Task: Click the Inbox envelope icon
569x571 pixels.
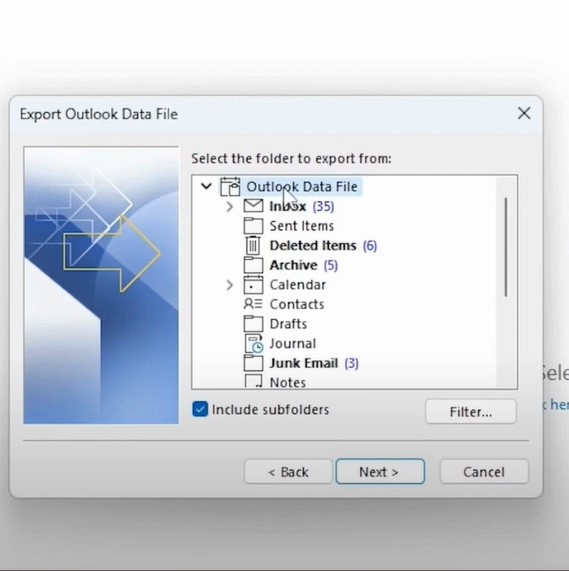Action: click(x=253, y=206)
